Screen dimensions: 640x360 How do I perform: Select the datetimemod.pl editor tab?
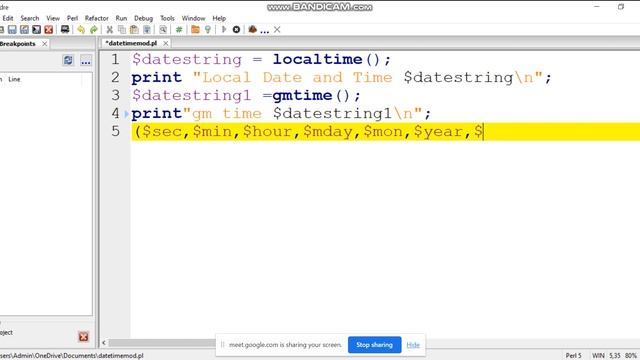tap(131, 43)
